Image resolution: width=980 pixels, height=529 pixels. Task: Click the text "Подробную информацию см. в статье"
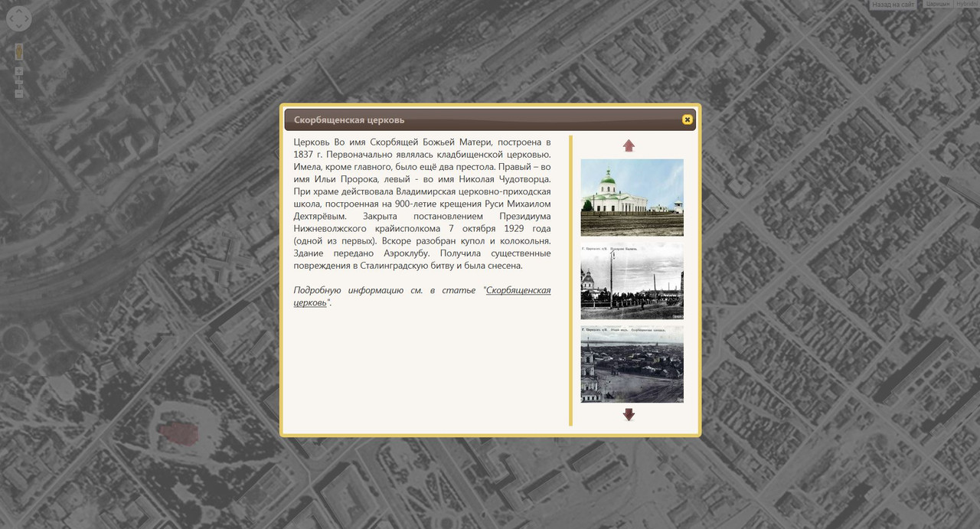tap(386, 290)
